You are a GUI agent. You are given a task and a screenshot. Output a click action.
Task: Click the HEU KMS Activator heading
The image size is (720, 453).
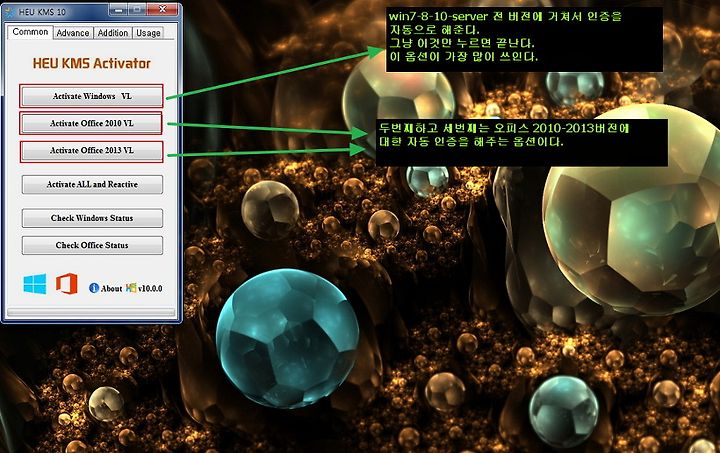coord(92,63)
